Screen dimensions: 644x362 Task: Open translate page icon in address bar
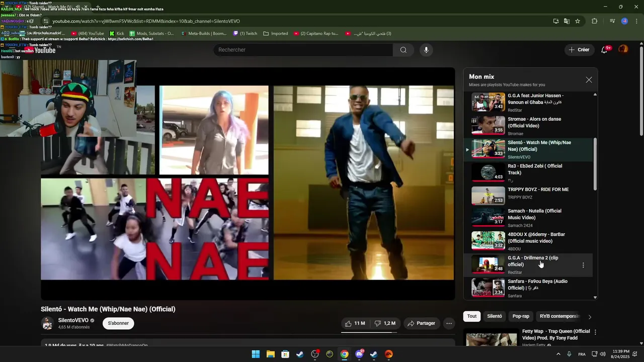567,21
